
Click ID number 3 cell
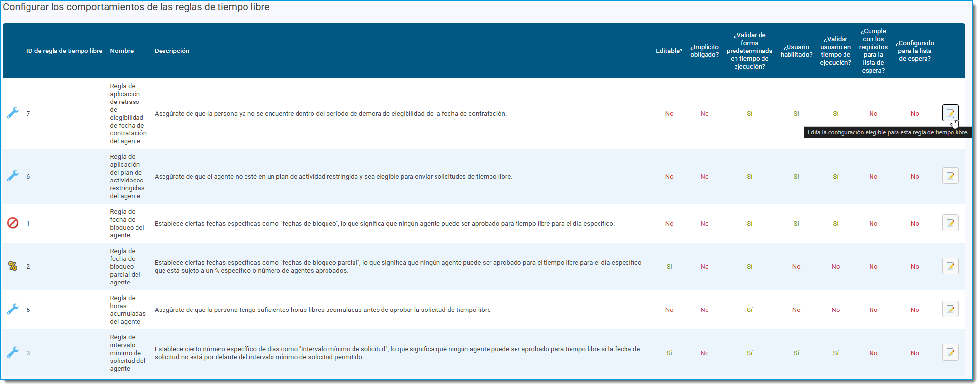point(28,353)
